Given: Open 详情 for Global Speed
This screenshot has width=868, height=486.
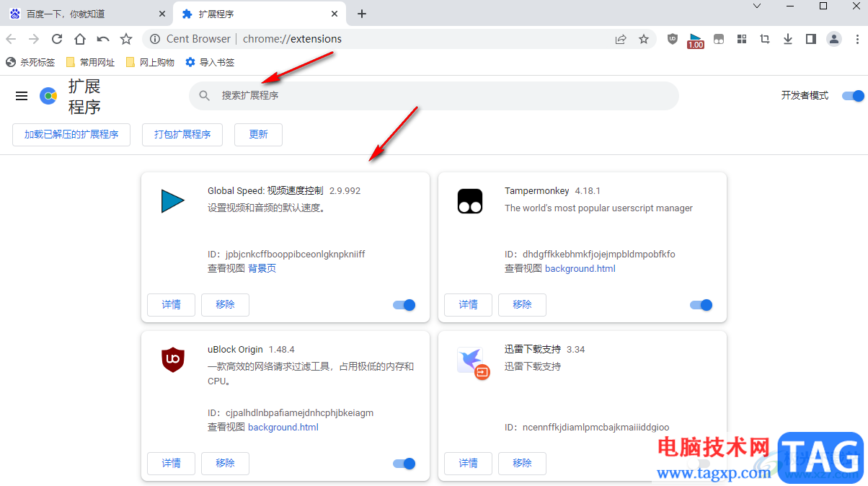Looking at the screenshot, I should pos(172,305).
